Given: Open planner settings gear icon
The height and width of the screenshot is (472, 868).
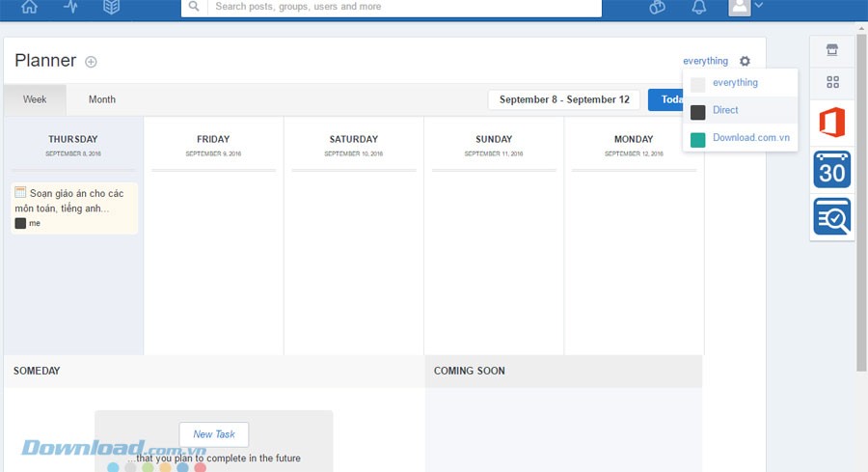Looking at the screenshot, I should click(745, 61).
